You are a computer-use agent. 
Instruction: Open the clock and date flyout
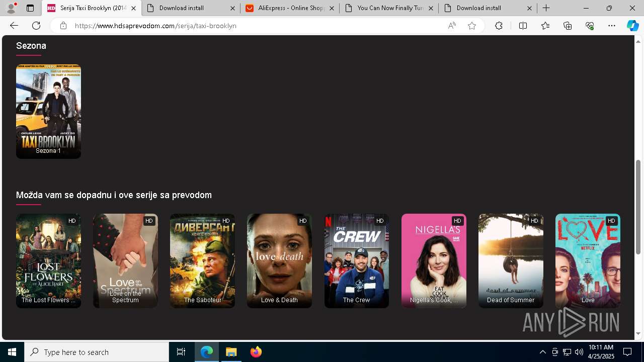tap(601, 352)
